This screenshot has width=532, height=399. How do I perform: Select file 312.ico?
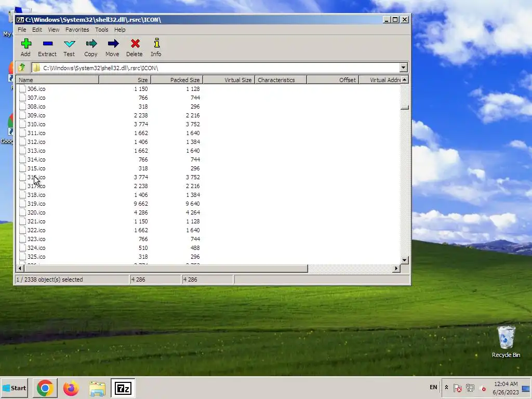point(36,142)
